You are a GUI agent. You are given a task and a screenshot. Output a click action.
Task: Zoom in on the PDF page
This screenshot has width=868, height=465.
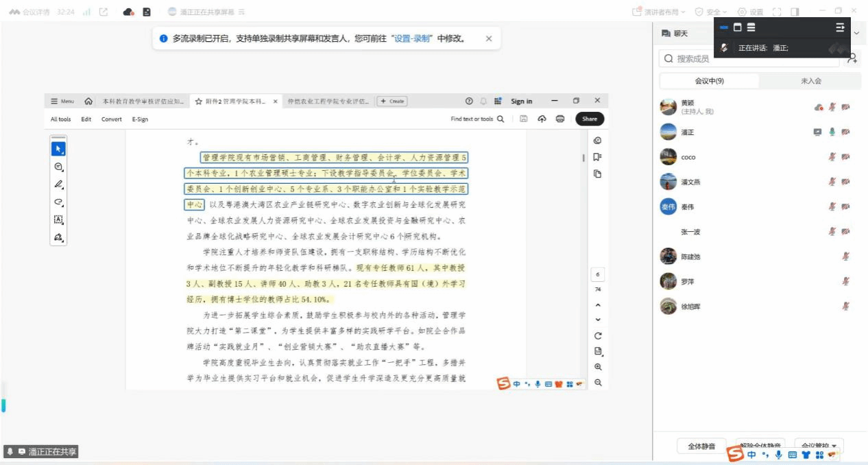(x=598, y=368)
